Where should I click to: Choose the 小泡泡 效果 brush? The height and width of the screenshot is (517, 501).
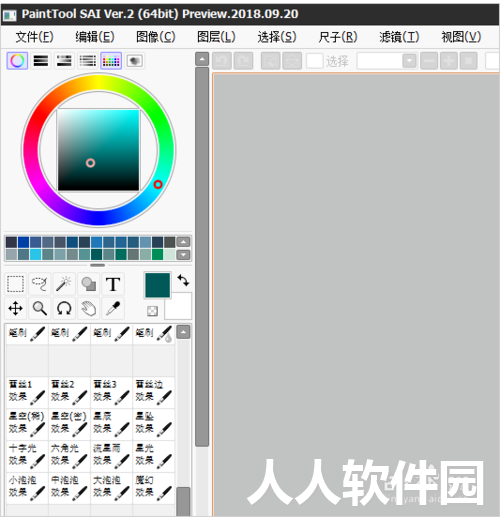[27, 488]
